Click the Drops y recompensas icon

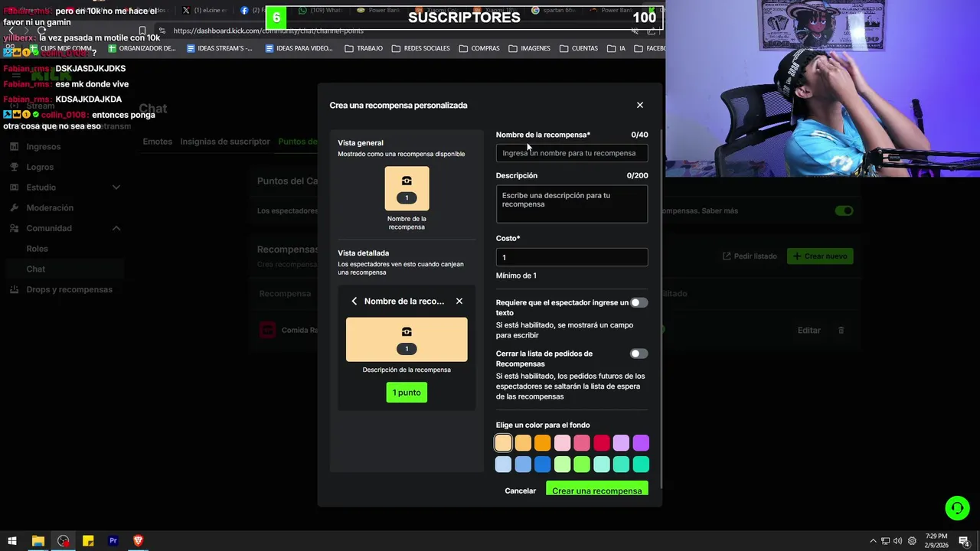click(14, 289)
